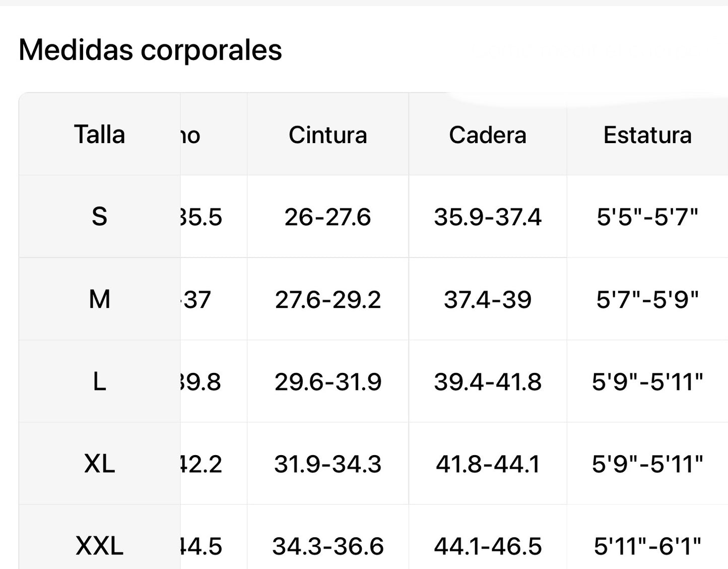Screen dimensions: 728x569
Task: Click waist value 31.9-34.3
Action: click(x=327, y=464)
